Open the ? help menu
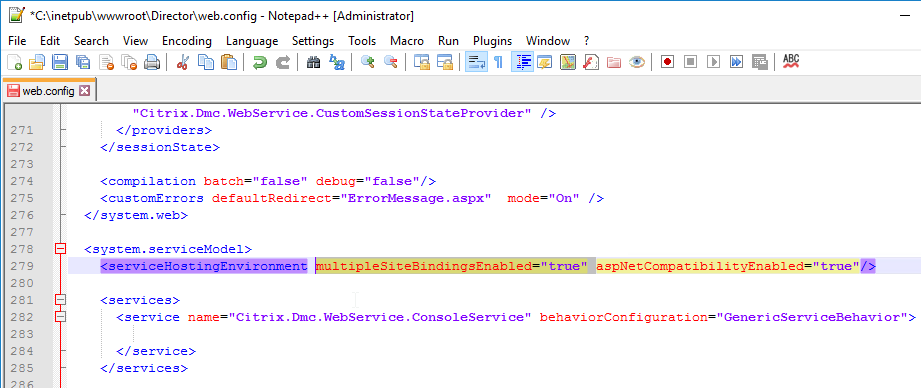 (x=586, y=41)
